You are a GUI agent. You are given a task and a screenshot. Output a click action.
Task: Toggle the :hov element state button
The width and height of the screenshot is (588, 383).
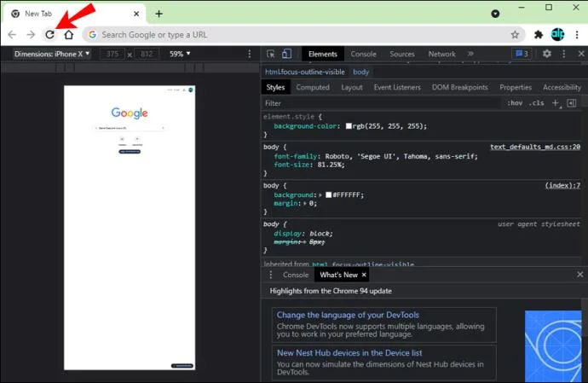click(515, 103)
